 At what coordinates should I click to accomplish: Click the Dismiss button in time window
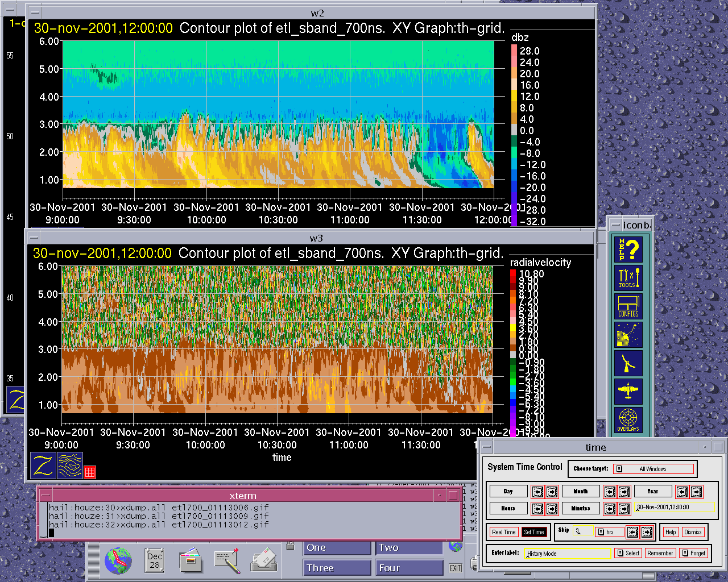pyautogui.click(x=693, y=532)
